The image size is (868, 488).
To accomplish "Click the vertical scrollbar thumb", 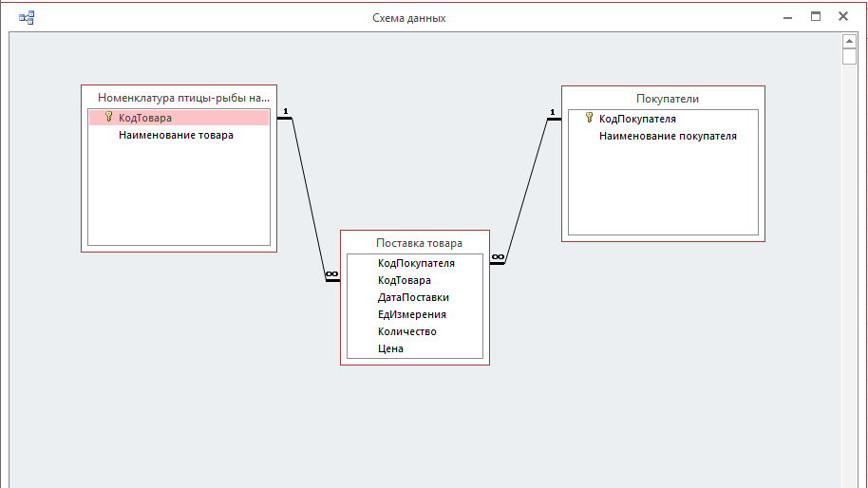I will [x=849, y=56].
